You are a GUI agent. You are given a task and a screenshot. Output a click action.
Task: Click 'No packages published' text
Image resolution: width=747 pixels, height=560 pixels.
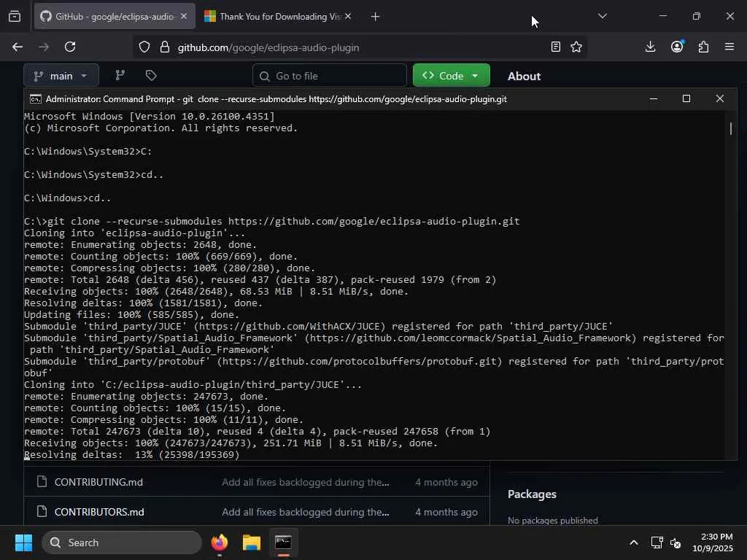click(553, 521)
